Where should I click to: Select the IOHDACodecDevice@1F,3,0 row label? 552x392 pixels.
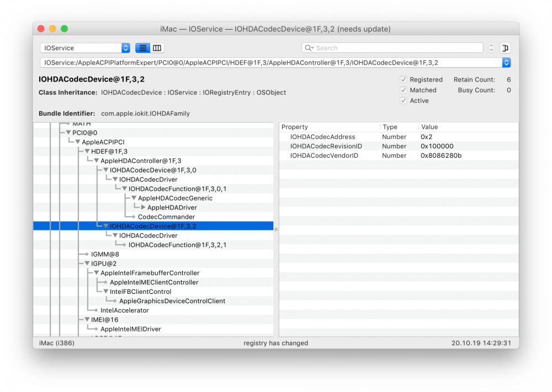[153, 170]
